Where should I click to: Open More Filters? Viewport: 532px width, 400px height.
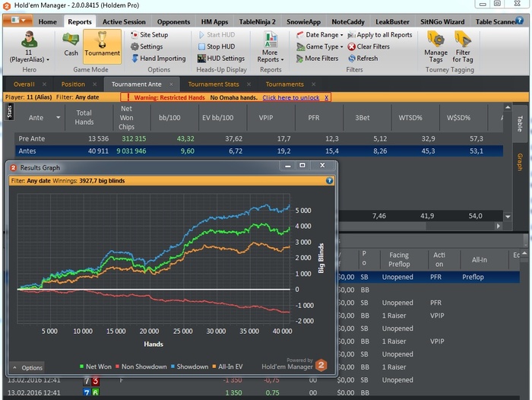317,59
